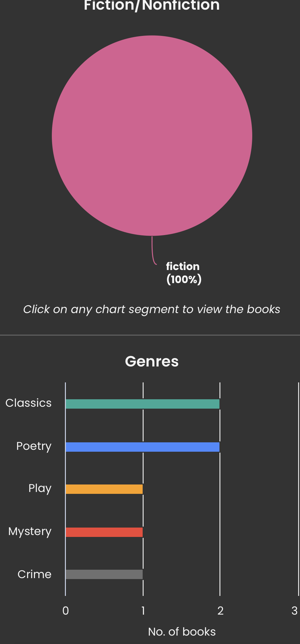Select the teal Classics bar
This screenshot has width=300, height=644.
click(142, 404)
